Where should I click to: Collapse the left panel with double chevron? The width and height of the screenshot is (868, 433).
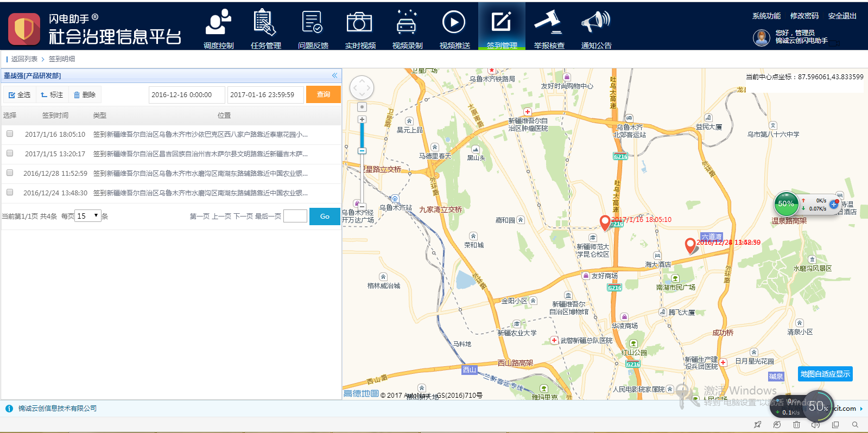coord(334,75)
